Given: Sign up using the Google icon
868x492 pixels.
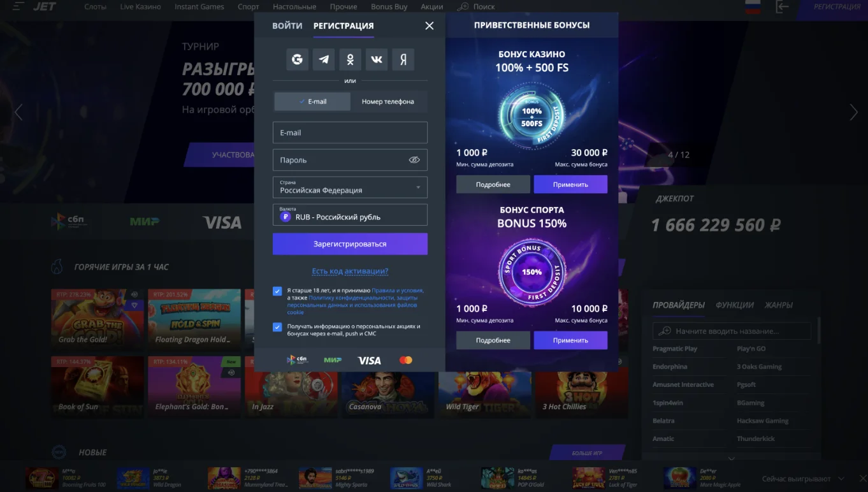Looking at the screenshot, I should (297, 59).
